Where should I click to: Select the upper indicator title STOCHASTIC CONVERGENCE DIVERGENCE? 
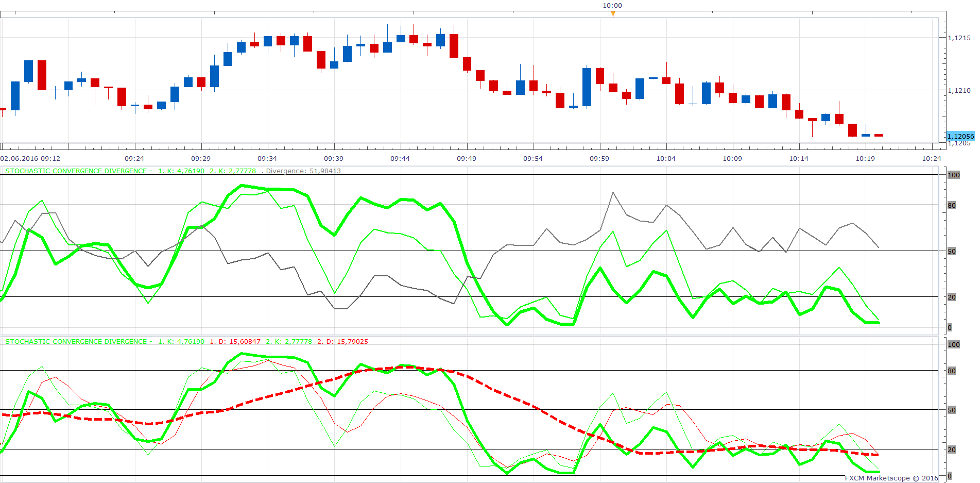[x=76, y=171]
